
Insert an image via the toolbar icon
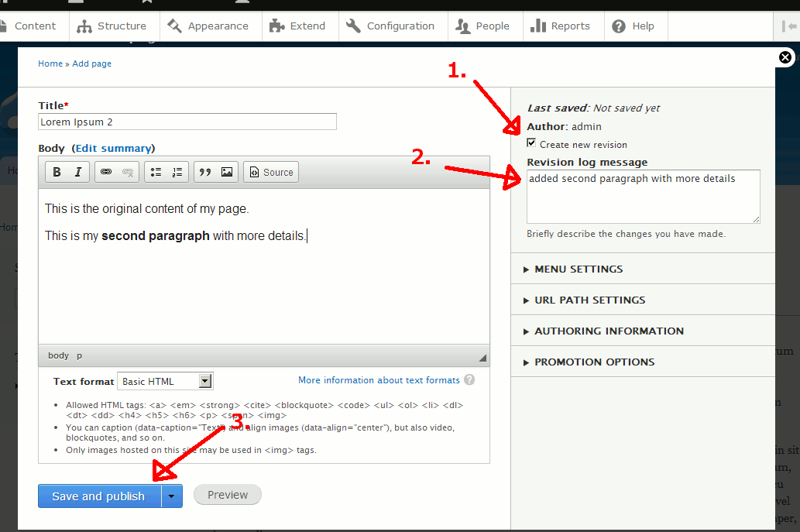(227, 173)
